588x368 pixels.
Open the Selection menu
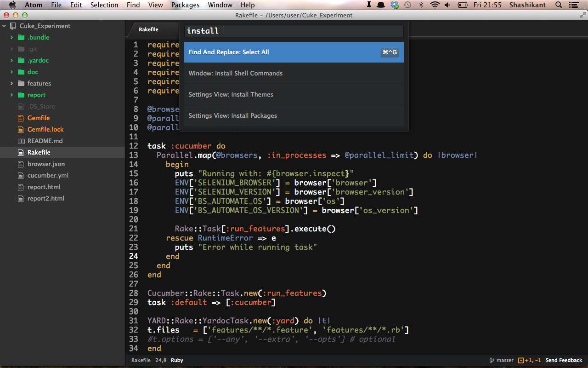click(x=104, y=5)
